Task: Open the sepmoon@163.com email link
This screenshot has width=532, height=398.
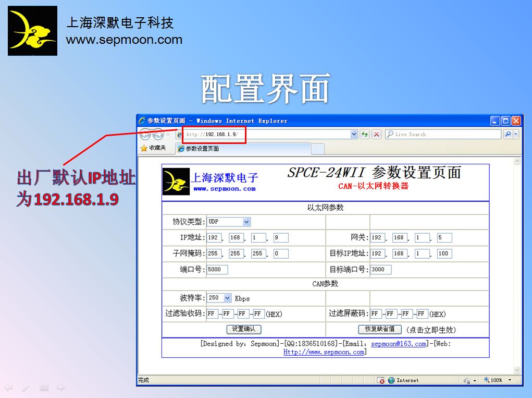Action: [x=399, y=344]
